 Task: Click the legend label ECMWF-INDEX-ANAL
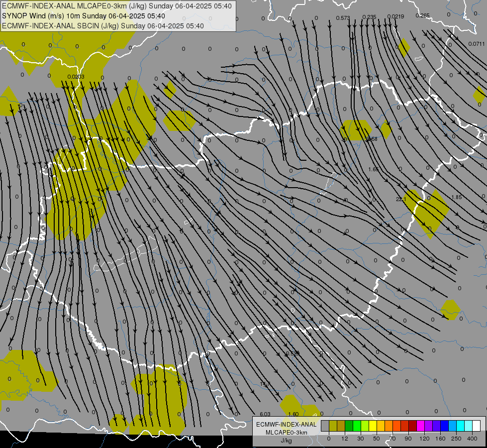point(287,425)
